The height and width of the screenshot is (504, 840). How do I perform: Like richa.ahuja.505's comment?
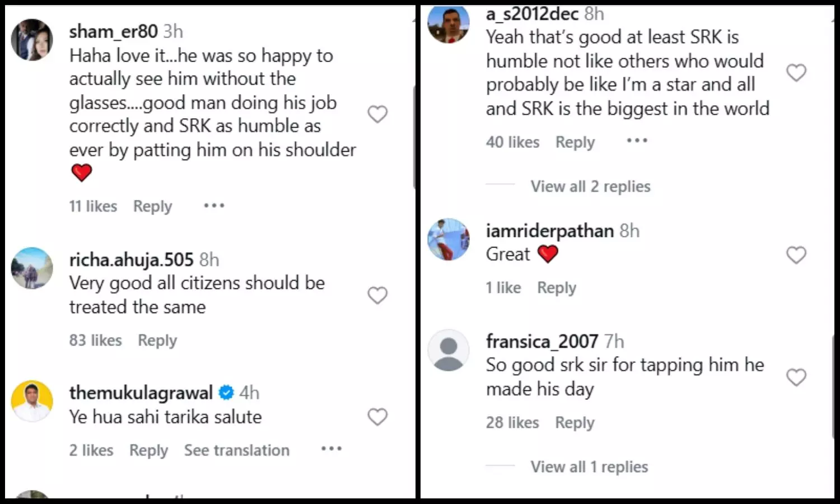click(377, 295)
